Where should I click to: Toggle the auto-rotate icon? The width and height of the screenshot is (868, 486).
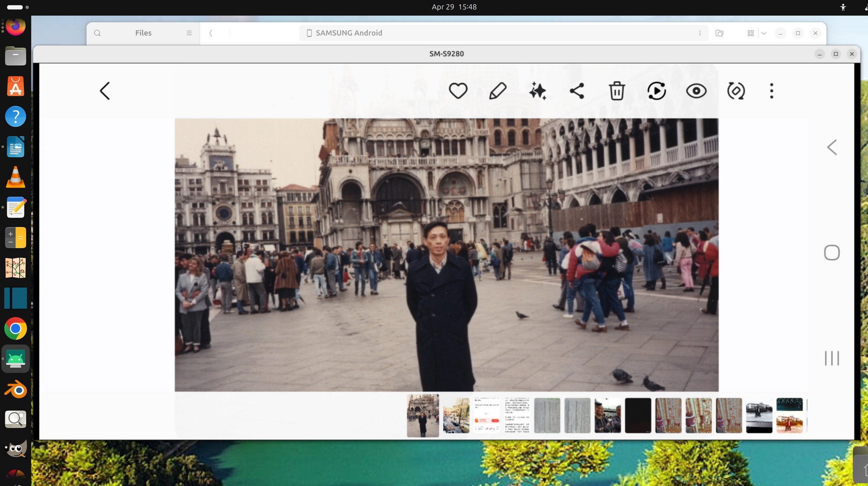tap(736, 91)
